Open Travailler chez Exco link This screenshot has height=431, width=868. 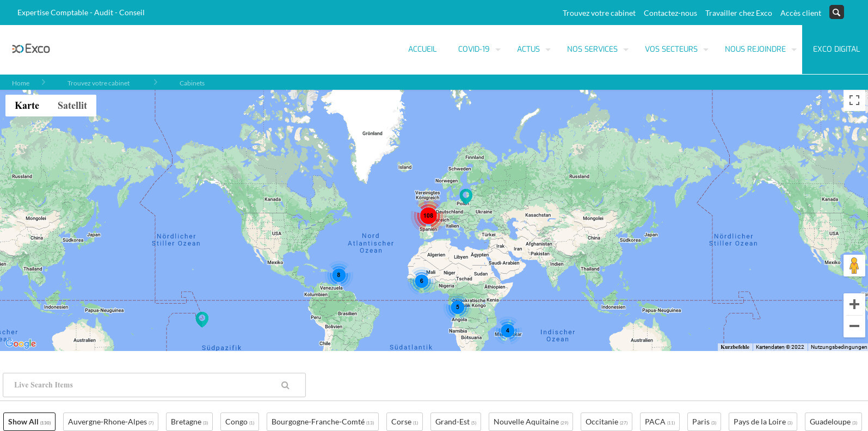click(x=738, y=13)
